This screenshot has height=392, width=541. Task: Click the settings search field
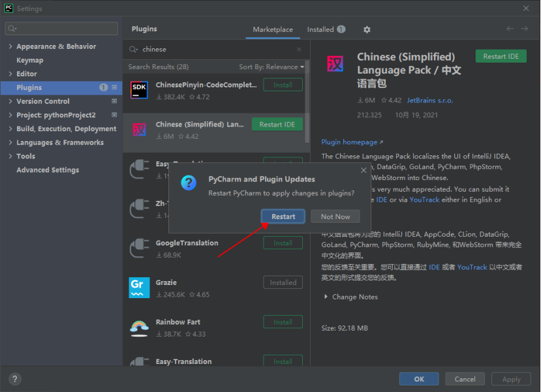click(x=61, y=29)
